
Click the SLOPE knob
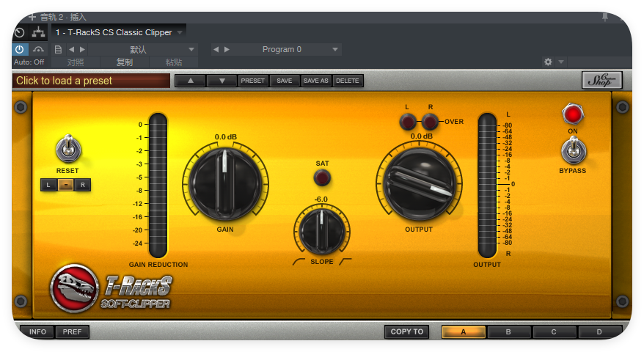[x=321, y=231]
